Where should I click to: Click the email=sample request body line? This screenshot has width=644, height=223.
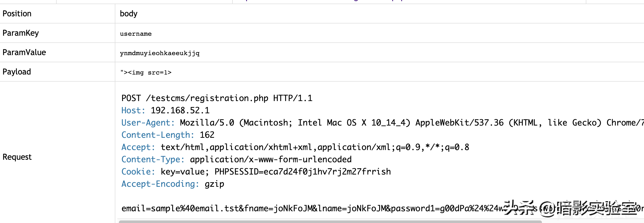coord(382,208)
